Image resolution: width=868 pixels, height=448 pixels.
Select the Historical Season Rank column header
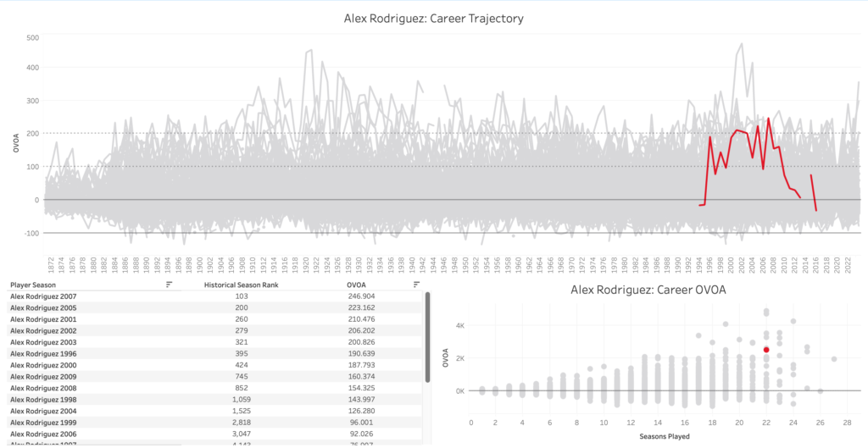[241, 285]
